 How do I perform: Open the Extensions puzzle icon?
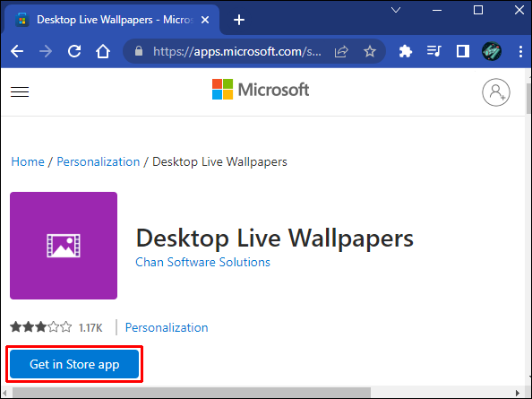406,52
